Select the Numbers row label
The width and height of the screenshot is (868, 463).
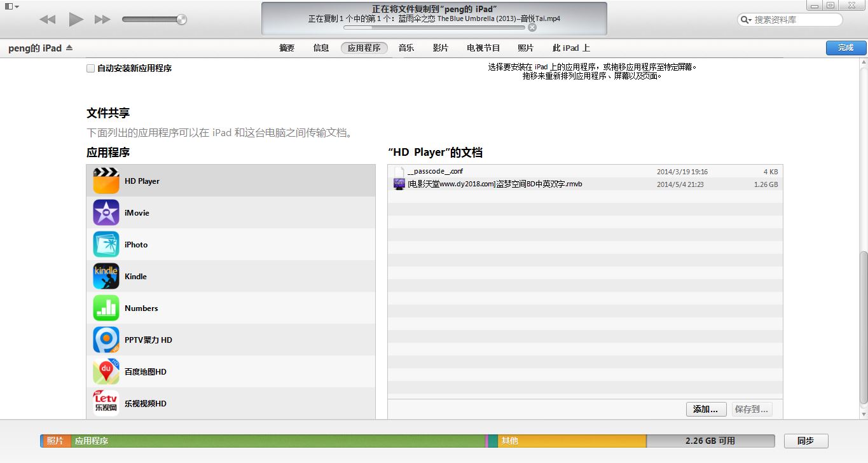(x=141, y=308)
